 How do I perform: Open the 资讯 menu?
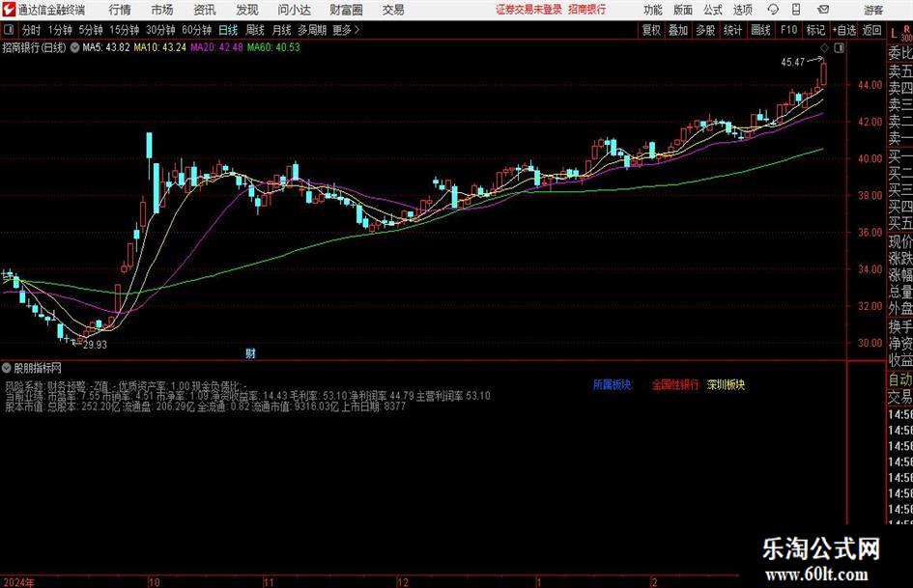[205, 10]
